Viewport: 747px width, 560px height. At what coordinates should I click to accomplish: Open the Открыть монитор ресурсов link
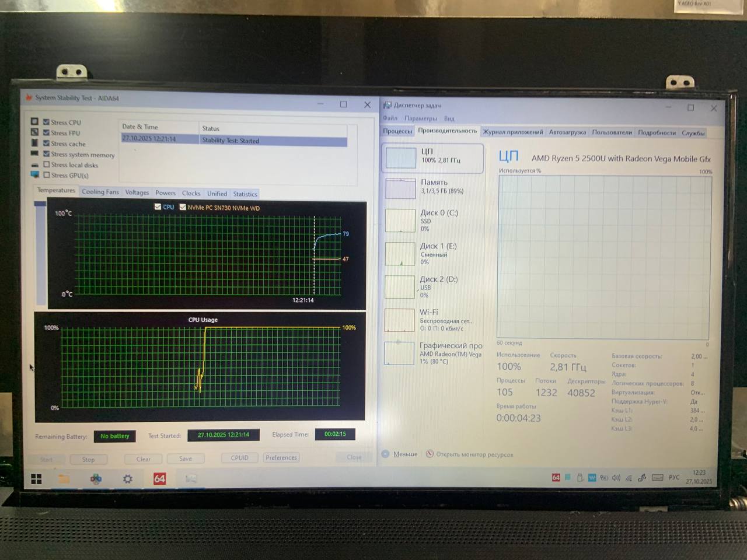tap(470, 454)
